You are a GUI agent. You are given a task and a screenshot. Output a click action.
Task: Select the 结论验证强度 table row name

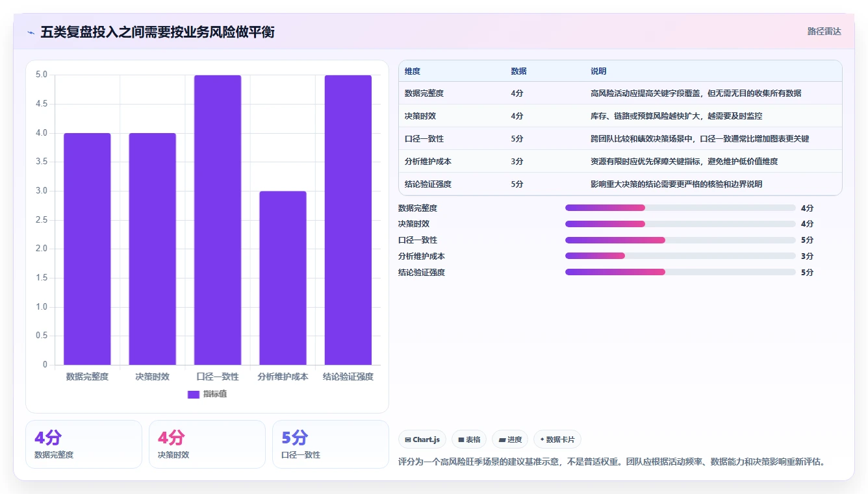428,184
